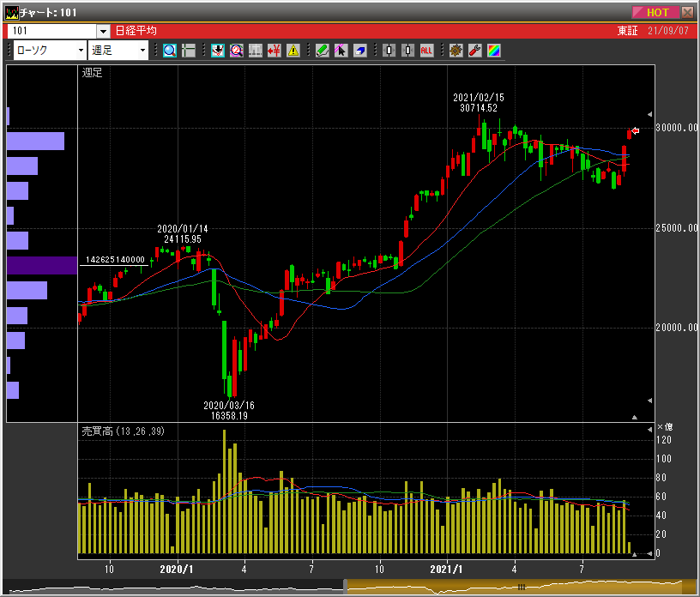This screenshot has width=700, height=597.
Task: Click into the stock code input field
Action: click(x=51, y=31)
